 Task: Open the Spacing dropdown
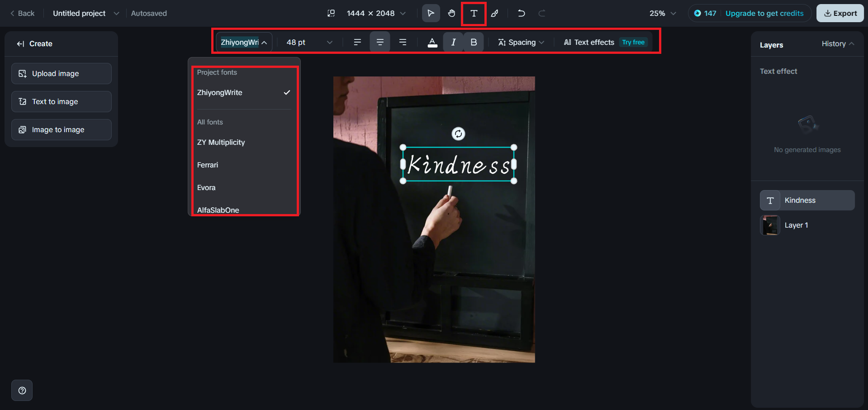coord(521,42)
